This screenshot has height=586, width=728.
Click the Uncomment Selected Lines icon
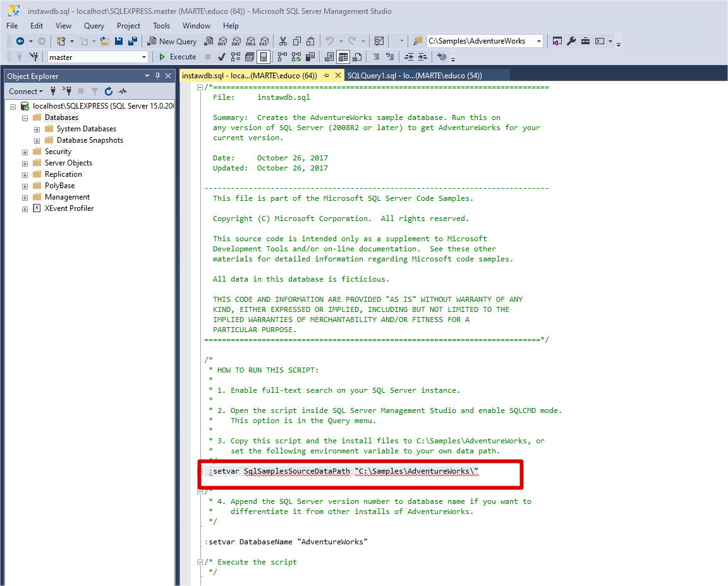390,57
